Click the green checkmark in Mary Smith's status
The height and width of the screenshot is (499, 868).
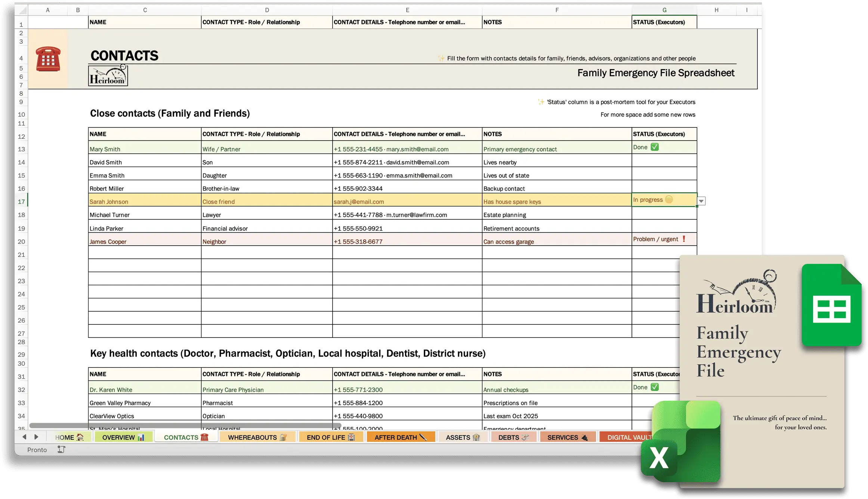[x=655, y=147]
